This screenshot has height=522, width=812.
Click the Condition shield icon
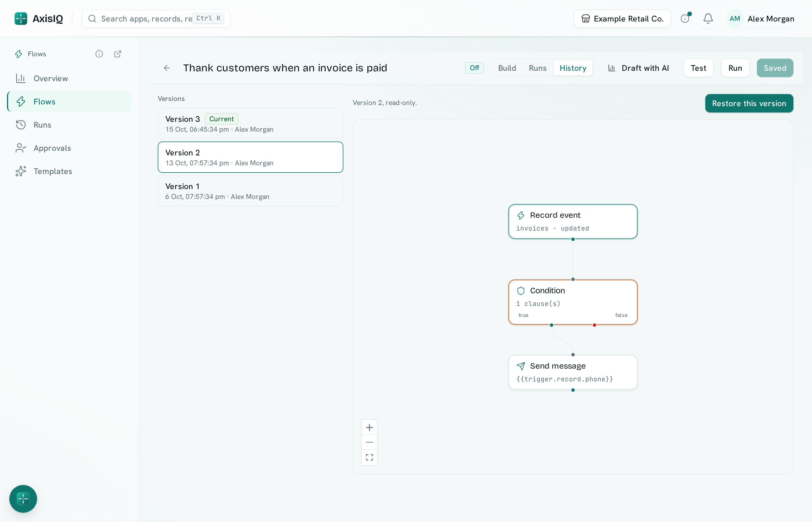(x=521, y=291)
